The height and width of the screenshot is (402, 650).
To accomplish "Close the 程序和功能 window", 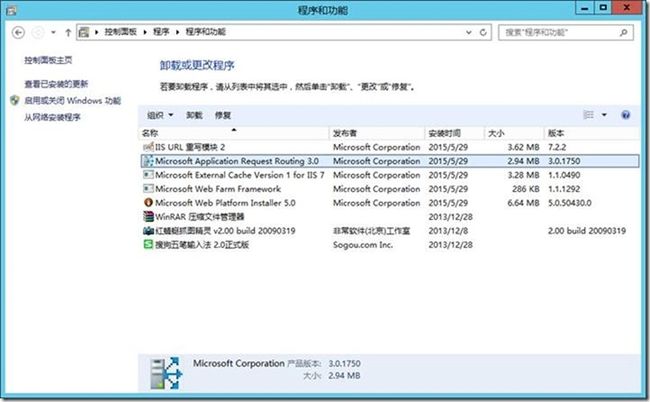I will point(627,8).
